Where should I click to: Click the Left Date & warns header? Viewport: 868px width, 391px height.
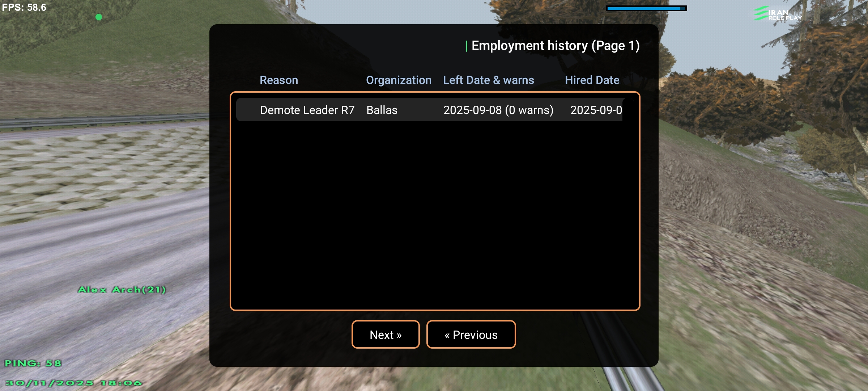tap(488, 80)
